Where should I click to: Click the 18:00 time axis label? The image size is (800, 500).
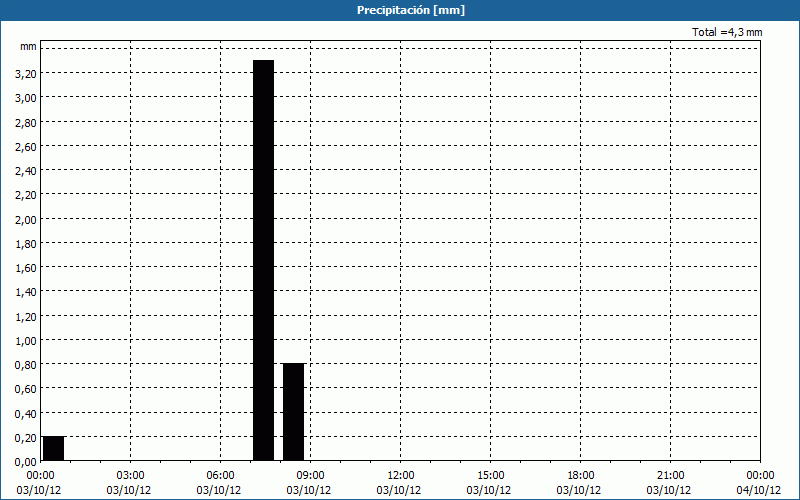[x=581, y=476]
